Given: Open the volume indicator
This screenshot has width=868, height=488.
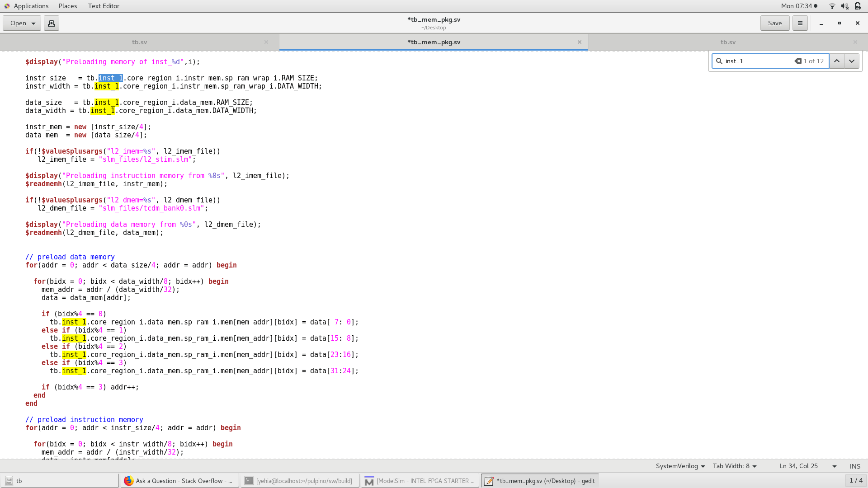Looking at the screenshot, I should point(844,6).
